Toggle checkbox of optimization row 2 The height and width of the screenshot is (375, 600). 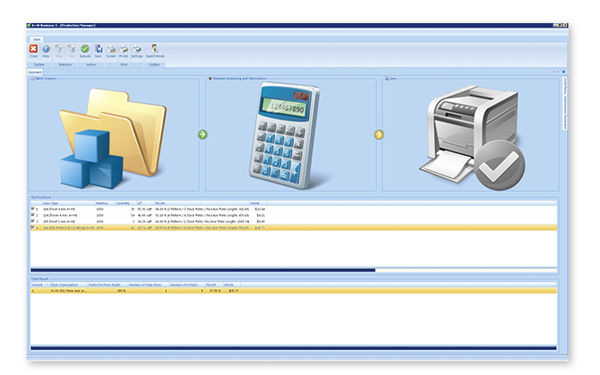tap(33, 215)
